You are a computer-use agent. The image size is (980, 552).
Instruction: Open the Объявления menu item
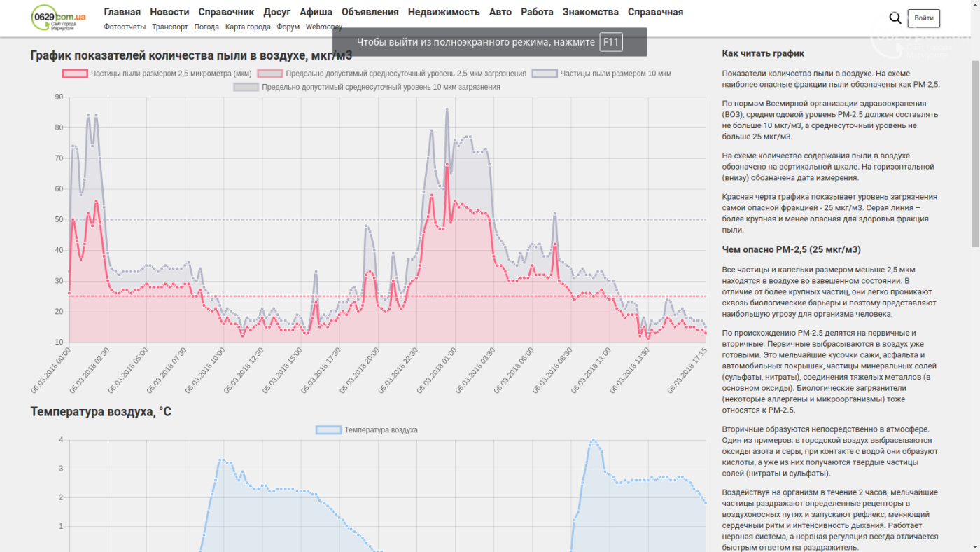pos(370,12)
